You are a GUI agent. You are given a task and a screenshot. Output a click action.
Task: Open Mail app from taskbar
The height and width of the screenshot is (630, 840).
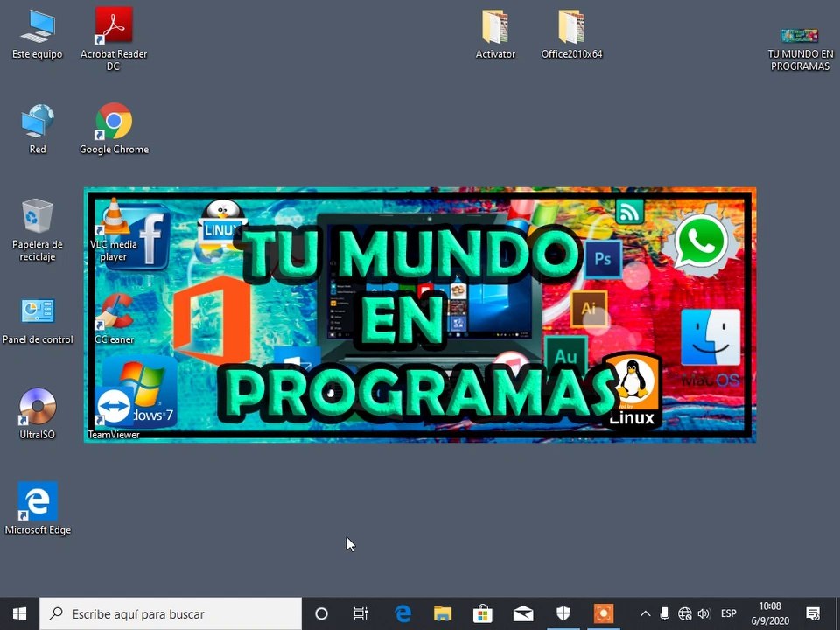523,613
